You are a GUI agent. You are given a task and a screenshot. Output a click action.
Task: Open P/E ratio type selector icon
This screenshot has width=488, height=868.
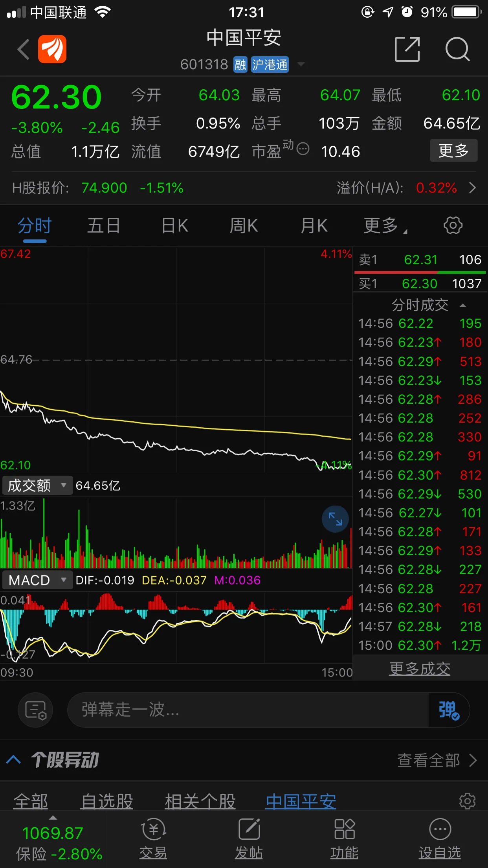click(303, 149)
